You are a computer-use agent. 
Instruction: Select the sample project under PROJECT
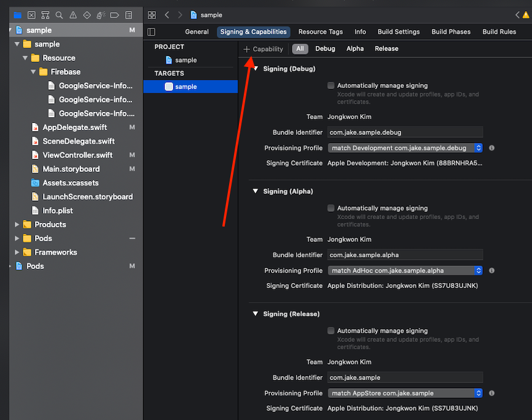pyautogui.click(x=186, y=60)
